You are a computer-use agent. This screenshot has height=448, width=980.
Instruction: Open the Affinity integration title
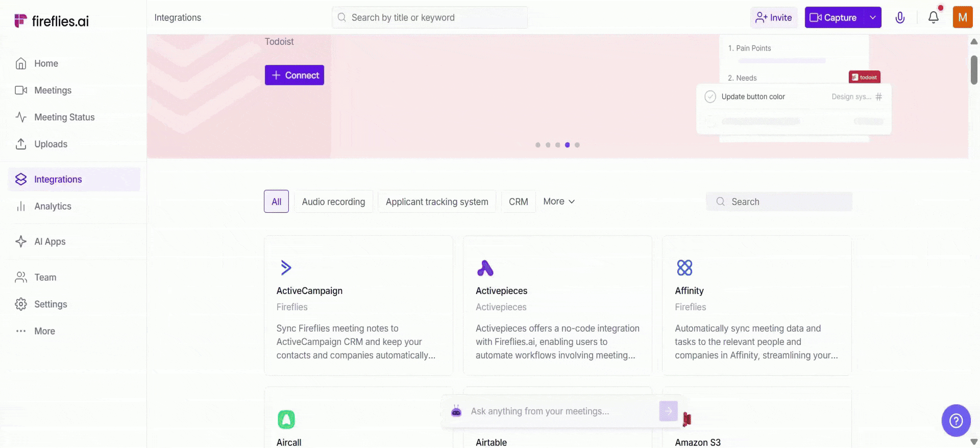689,291
